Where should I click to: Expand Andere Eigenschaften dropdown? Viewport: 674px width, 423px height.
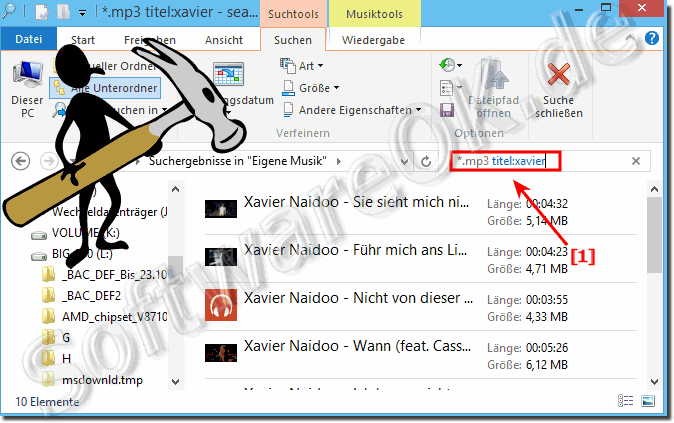[352, 110]
